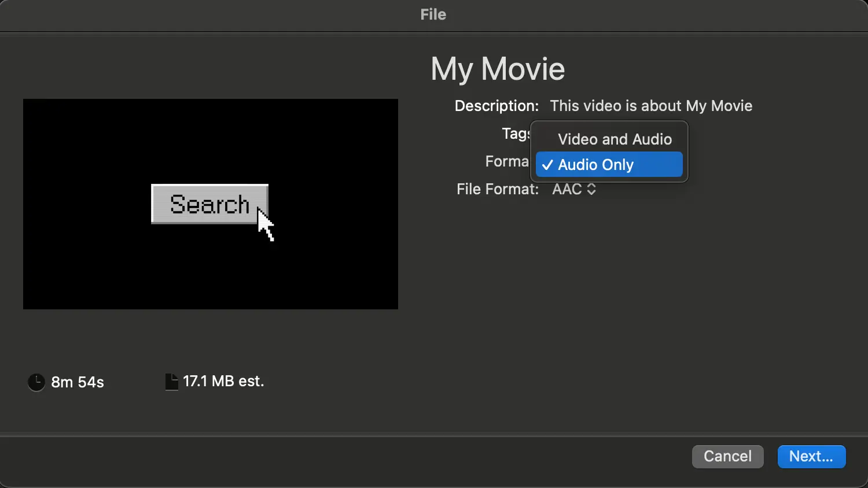Click the AAC up-down chevron arrows

[591, 189]
